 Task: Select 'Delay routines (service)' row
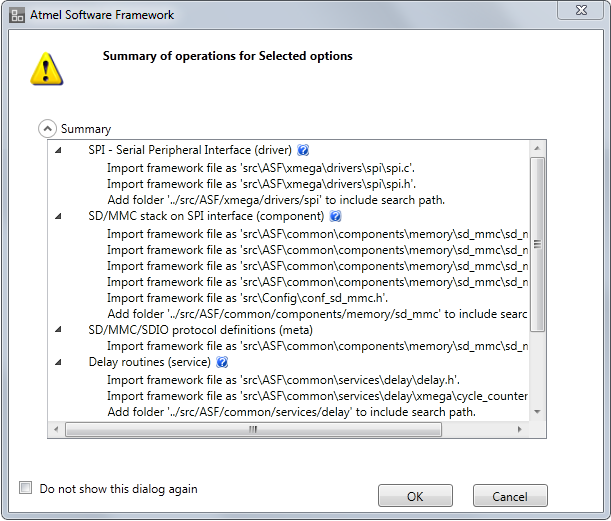click(150, 362)
